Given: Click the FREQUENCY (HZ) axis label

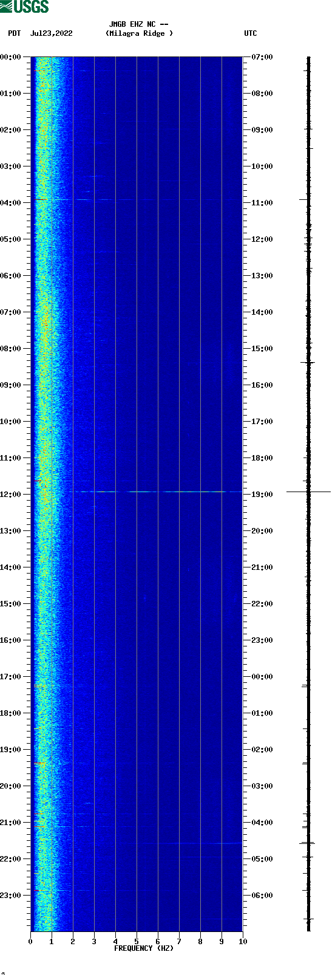Looking at the screenshot, I should coord(144,948).
